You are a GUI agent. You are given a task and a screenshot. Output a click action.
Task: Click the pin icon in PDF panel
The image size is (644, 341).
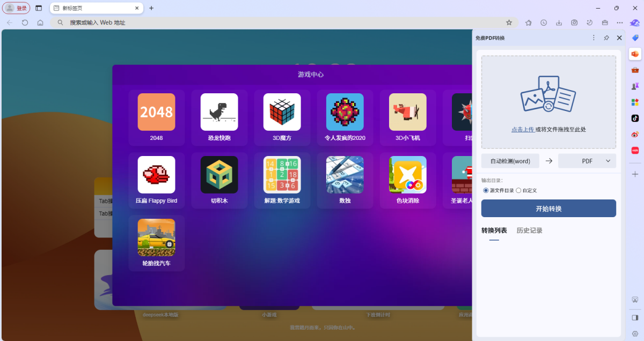coord(606,38)
